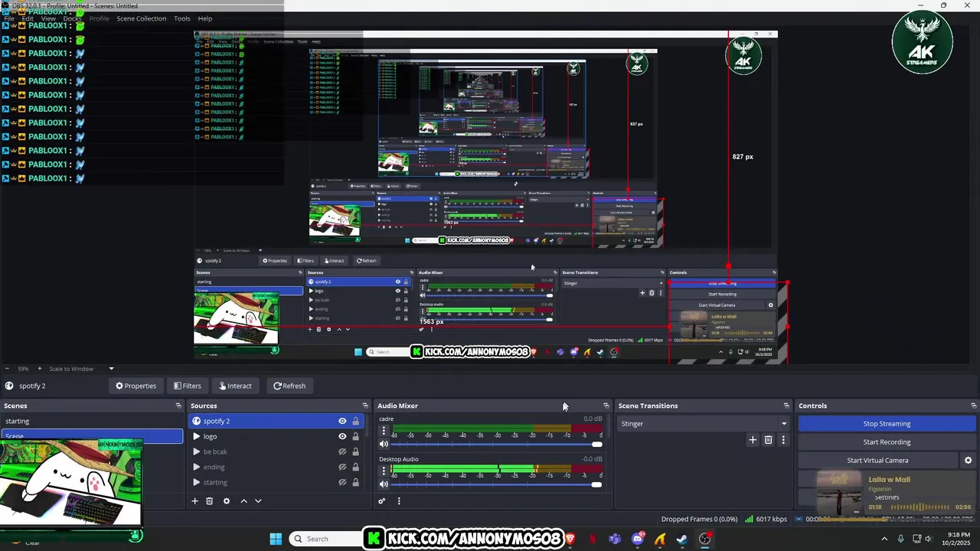Open Audio Mixer three-dot menu

[x=398, y=501]
